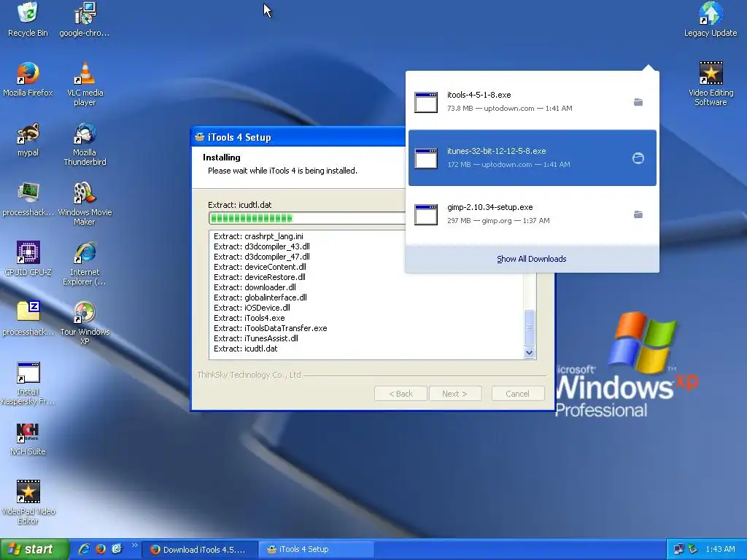The height and width of the screenshot is (560, 747).
Task: Click the installation progress bar
Action: (x=307, y=218)
